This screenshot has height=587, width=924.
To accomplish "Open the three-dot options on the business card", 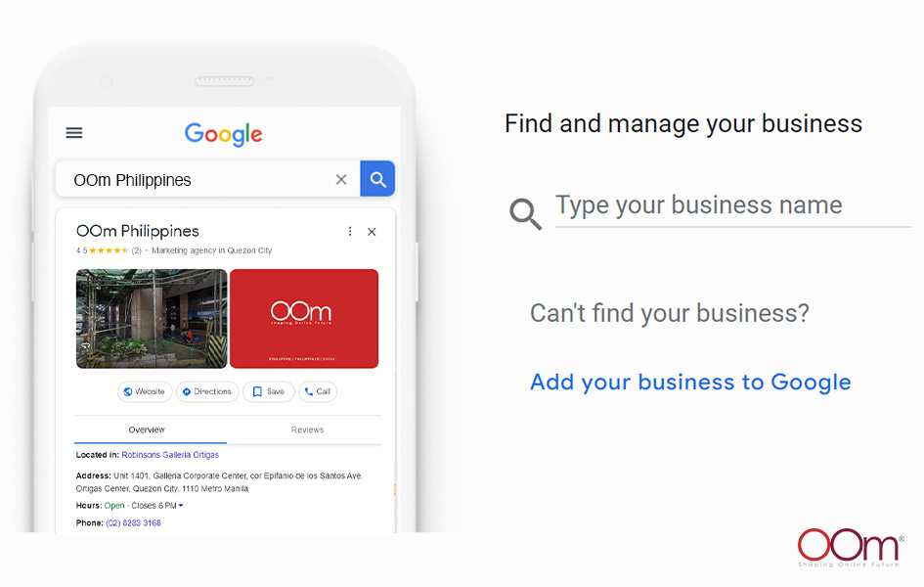I will click(350, 232).
